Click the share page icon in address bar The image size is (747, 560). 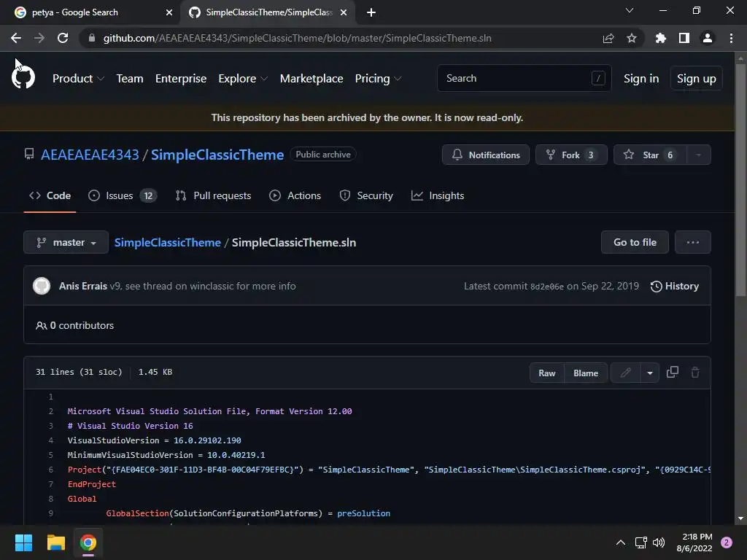pos(608,38)
